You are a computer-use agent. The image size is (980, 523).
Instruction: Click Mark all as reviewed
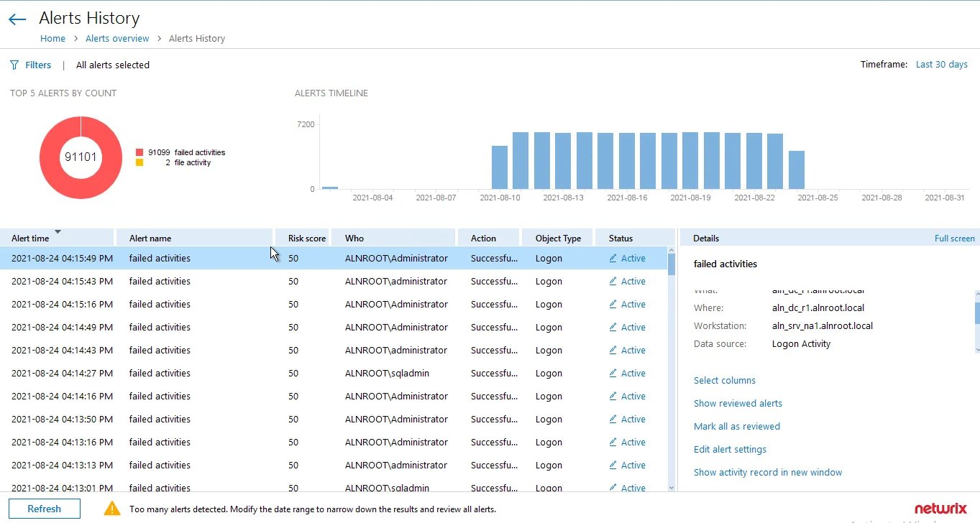(x=737, y=426)
